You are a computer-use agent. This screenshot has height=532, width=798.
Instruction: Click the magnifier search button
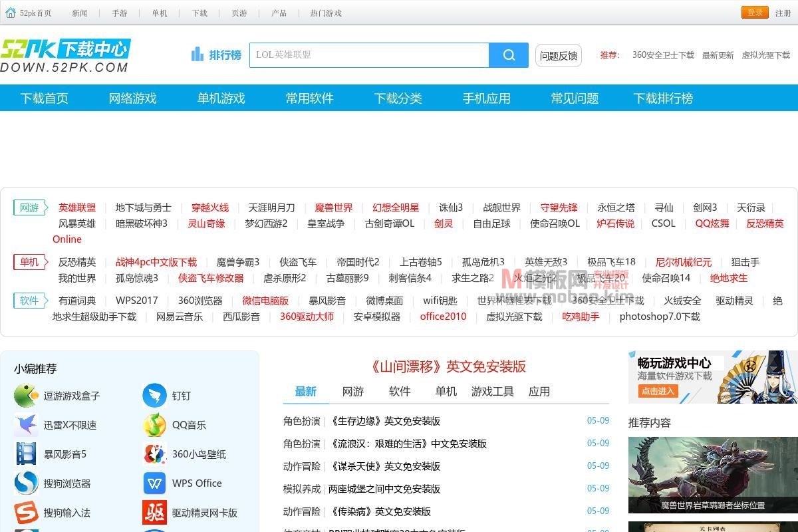(509, 55)
